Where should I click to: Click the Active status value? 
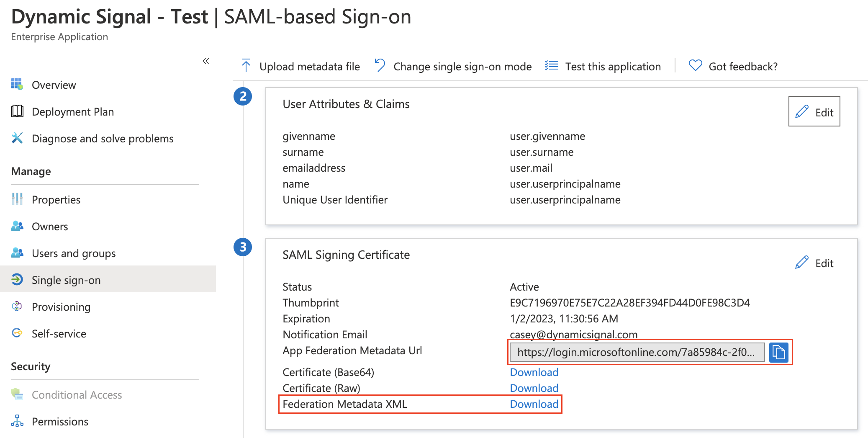(524, 287)
